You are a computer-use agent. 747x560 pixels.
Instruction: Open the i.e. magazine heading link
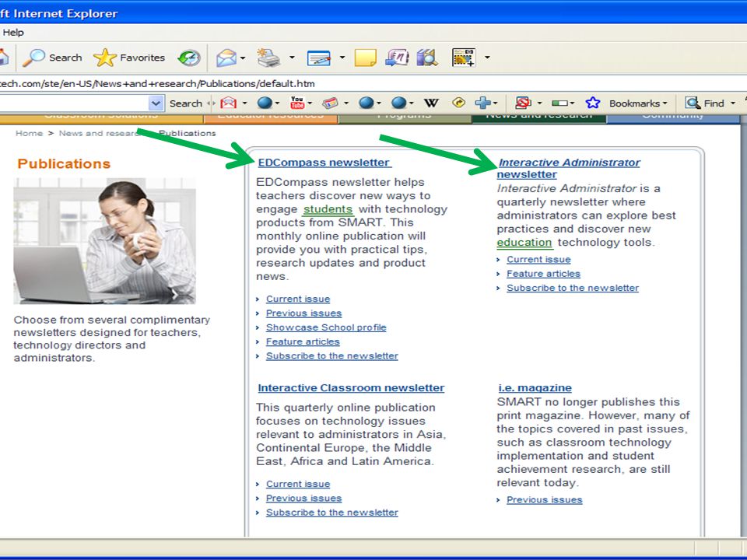[x=535, y=387]
